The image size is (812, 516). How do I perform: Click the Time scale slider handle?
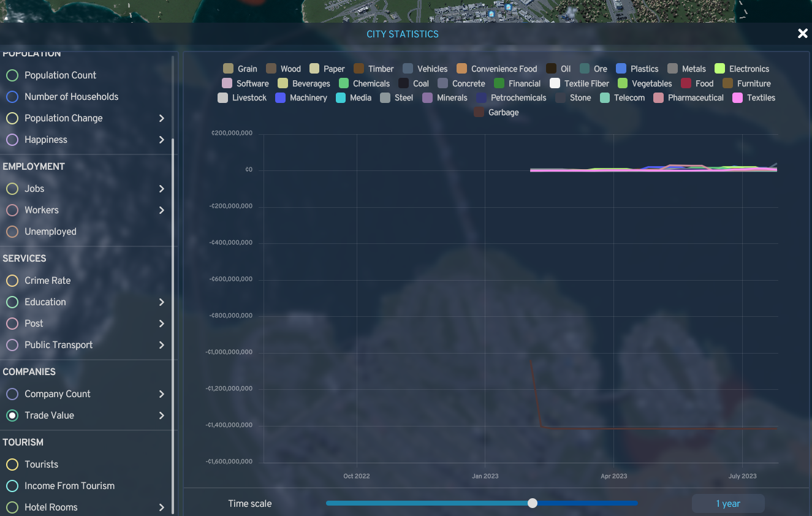[533, 503]
